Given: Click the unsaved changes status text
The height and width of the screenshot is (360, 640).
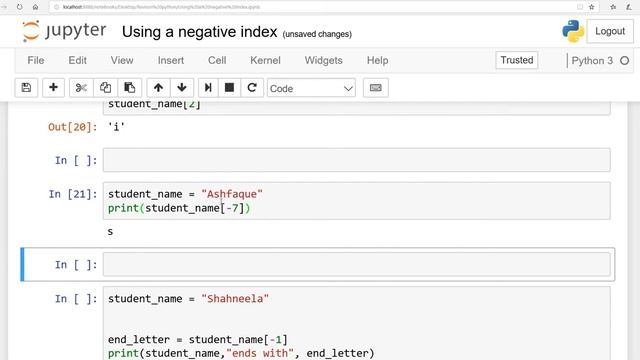Looking at the screenshot, I should [317, 34].
